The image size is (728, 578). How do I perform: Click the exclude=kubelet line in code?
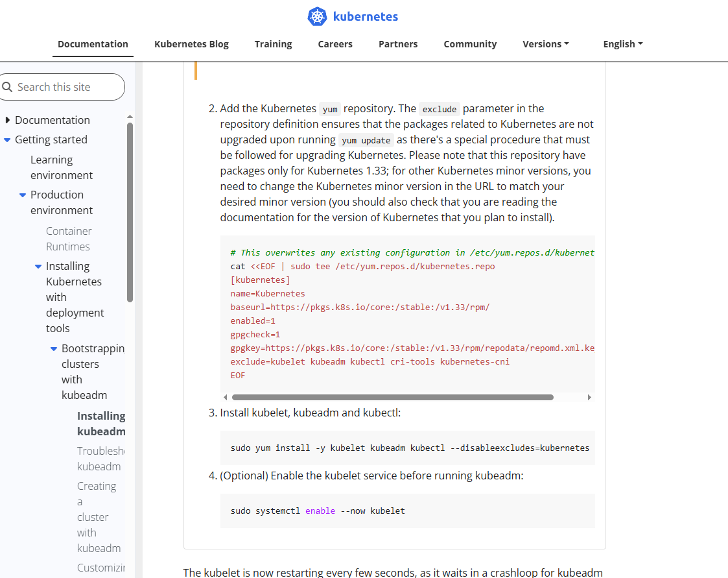[x=370, y=361]
